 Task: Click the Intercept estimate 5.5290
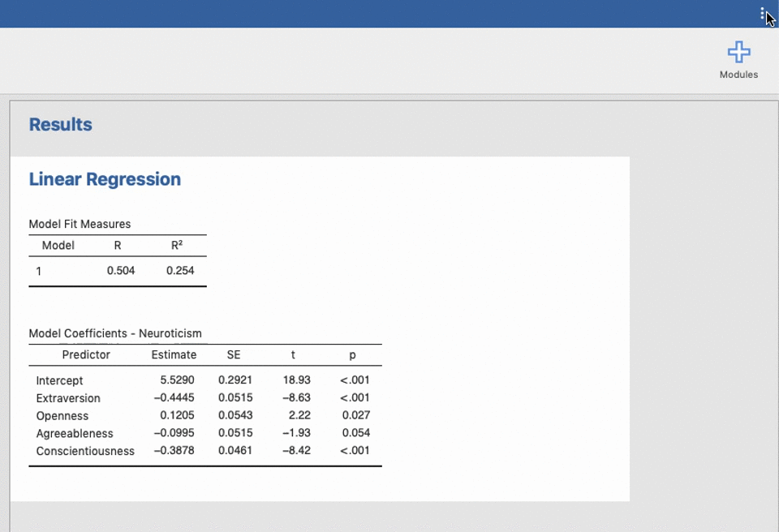(x=177, y=380)
